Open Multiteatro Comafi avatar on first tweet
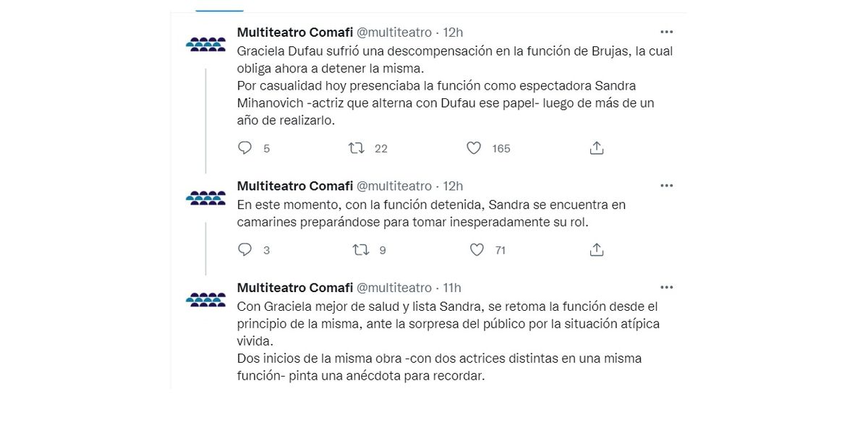The width and height of the screenshot is (868, 425). coord(206,44)
